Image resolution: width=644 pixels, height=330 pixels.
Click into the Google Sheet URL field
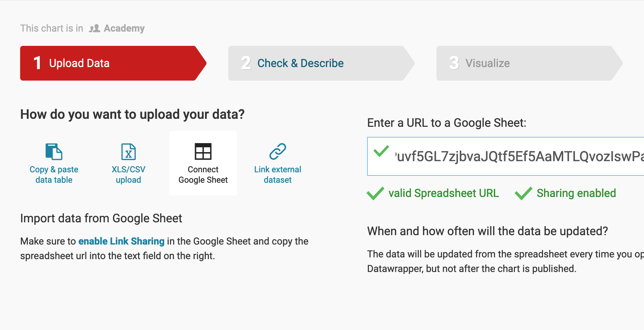click(x=517, y=157)
